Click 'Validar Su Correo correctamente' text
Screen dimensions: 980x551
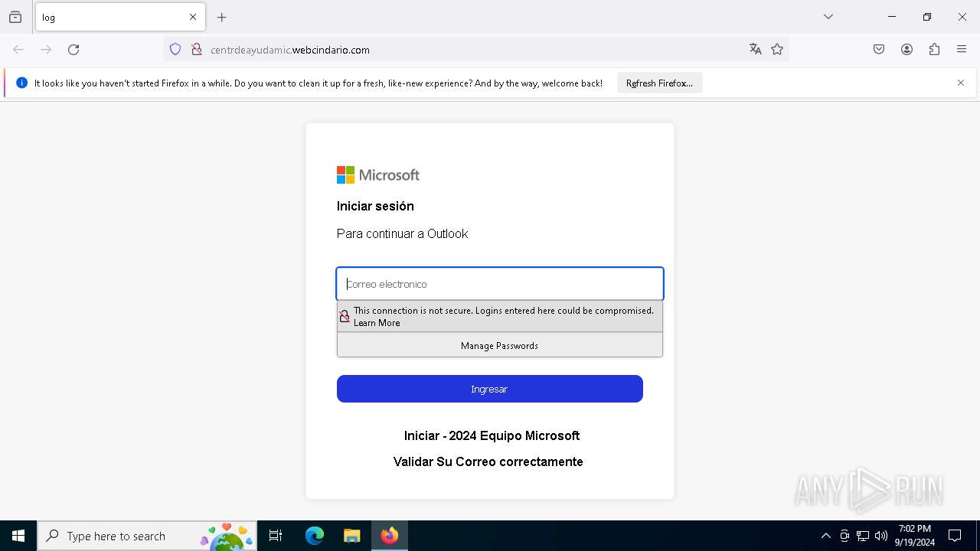[x=488, y=461]
